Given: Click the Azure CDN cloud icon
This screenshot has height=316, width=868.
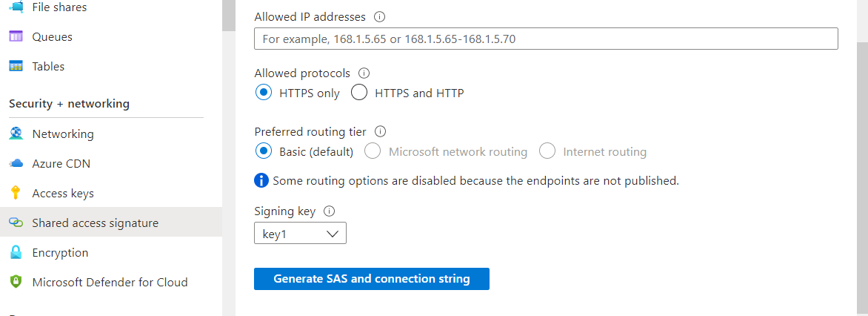Looking at the screenshot, I should [16, 163].
